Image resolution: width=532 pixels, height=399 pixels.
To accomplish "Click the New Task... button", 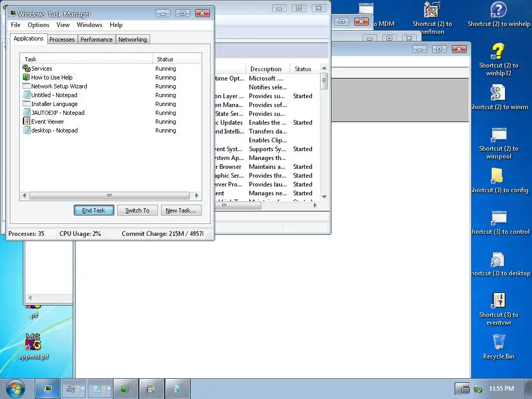I will click(181, 210).
